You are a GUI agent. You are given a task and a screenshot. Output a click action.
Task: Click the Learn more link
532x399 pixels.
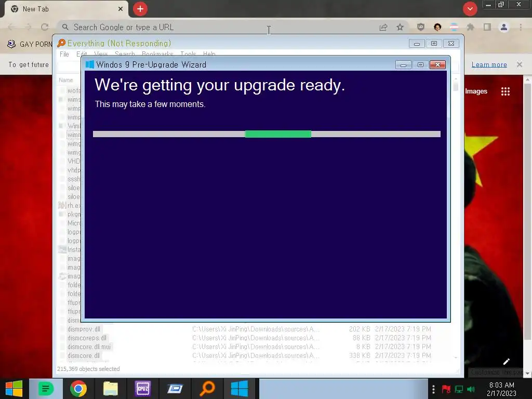(x=489, y=64)
